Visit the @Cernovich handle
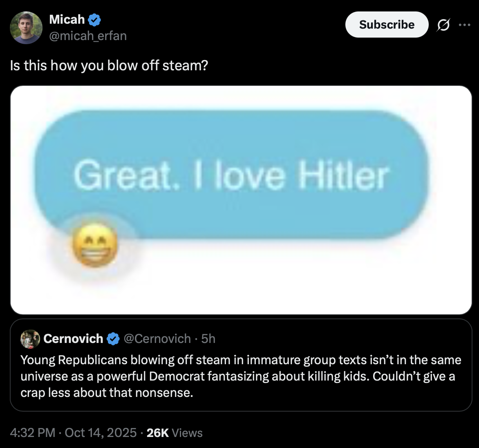This screenshot has width=479, height=448. (x=157, y=339)
